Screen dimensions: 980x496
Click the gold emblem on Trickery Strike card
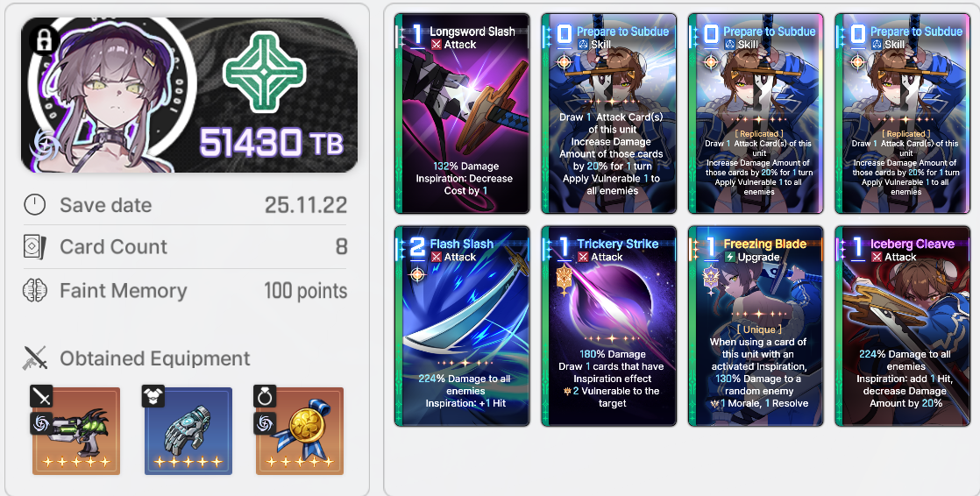tap(565, 280)
